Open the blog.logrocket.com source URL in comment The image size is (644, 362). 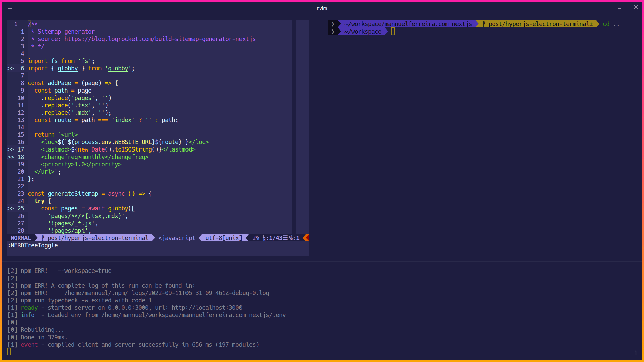pyautogui.click(x=160, y=39)
